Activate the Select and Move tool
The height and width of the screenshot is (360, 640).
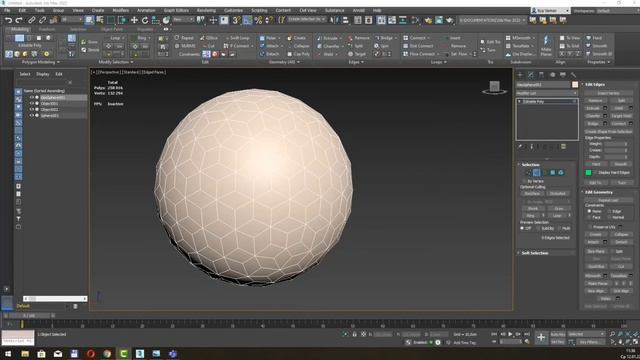coord(134,20)
